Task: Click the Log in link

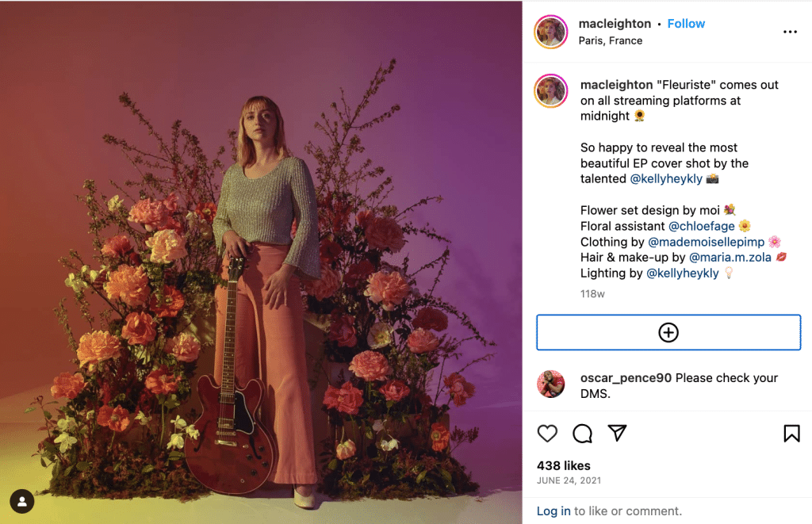Action: click(553, 511)
